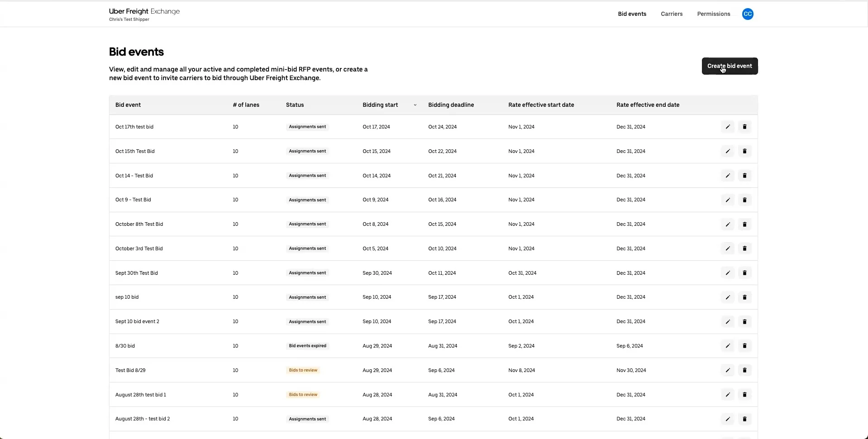Screen dimensions: 868x439
Task: Open the edit icon for Sept 30th Test Bid
Action: [727, 272]
